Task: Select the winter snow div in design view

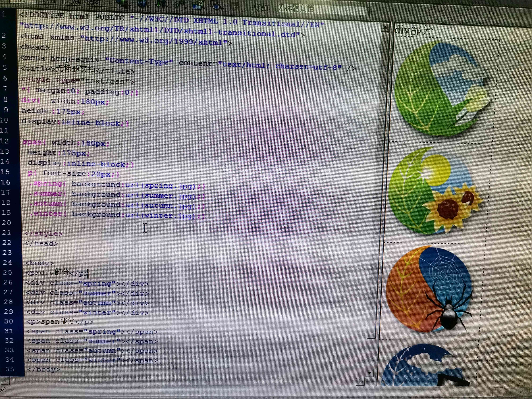Action: (x=428, y=363)
